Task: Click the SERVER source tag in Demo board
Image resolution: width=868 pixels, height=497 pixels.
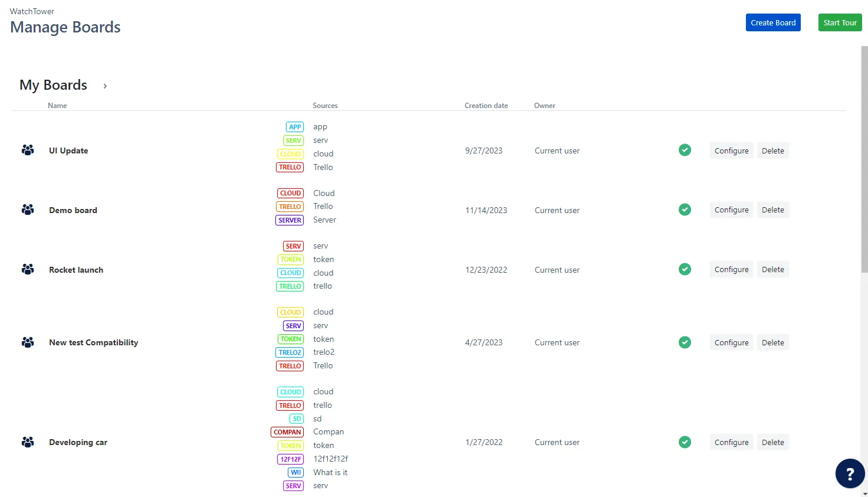Action: pyautogui.click(x=290, y=220)
